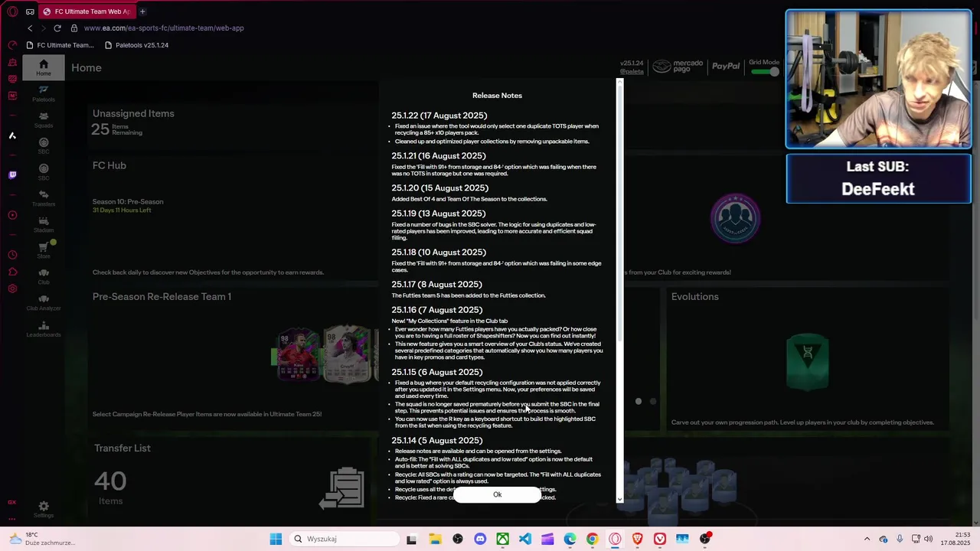Open History clock icon in Opera sidebar

coord(12,255)
